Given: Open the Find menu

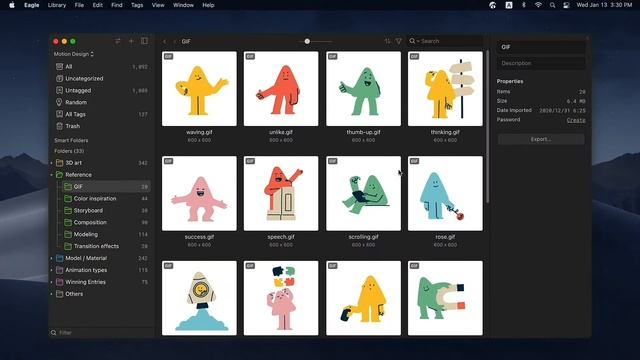Looking at the screenshot, I should (x=117, y=5).
